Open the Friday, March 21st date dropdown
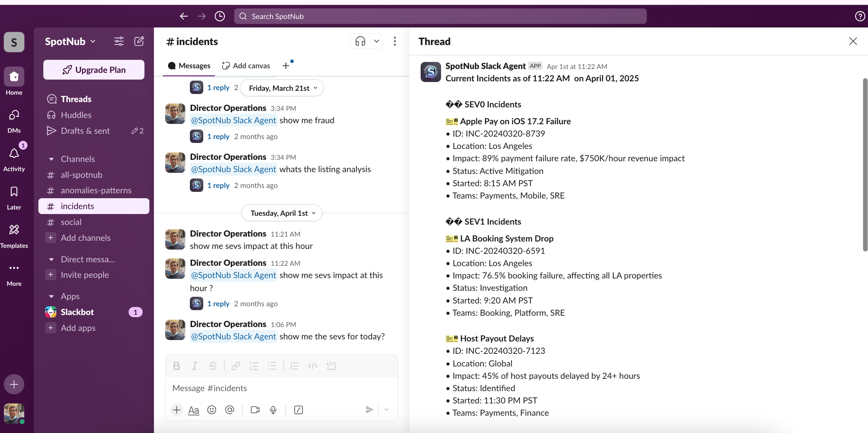 tap(282, 88)
